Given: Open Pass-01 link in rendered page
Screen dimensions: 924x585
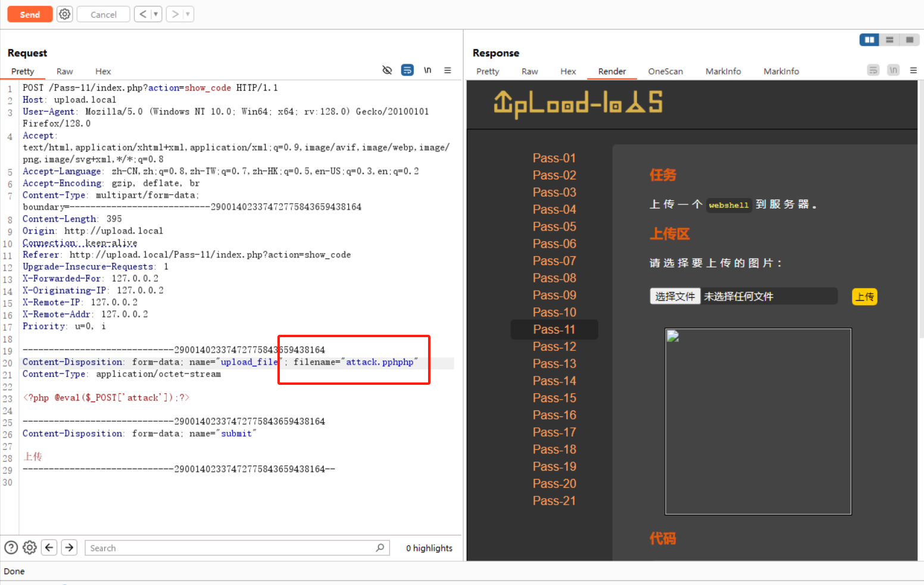Looking at the screenshot, I should tap(554, 158).
